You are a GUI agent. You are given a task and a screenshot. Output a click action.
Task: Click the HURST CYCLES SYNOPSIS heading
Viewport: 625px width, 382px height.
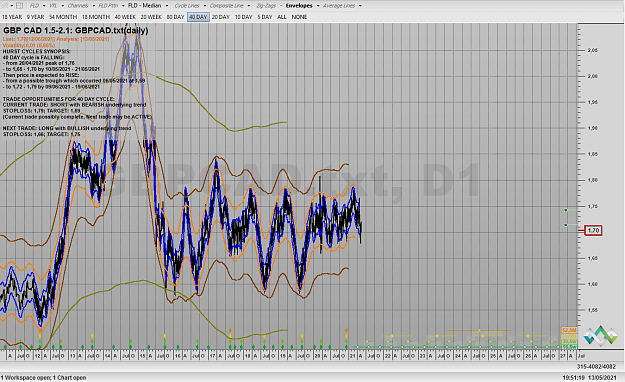(37, 51)
